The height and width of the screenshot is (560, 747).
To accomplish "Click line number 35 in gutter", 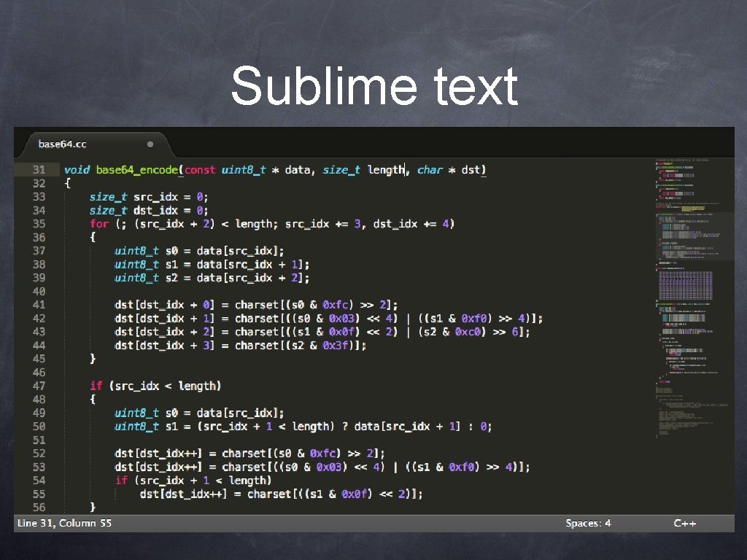I will pyautogui.click(x=39, y=224).
